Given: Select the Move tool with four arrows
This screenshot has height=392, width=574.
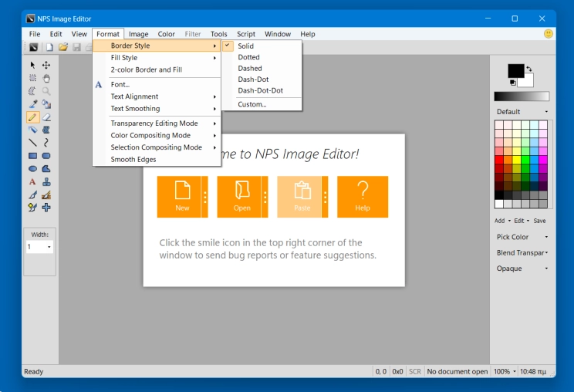Looking at the screenshot, I should pos(46,65).
